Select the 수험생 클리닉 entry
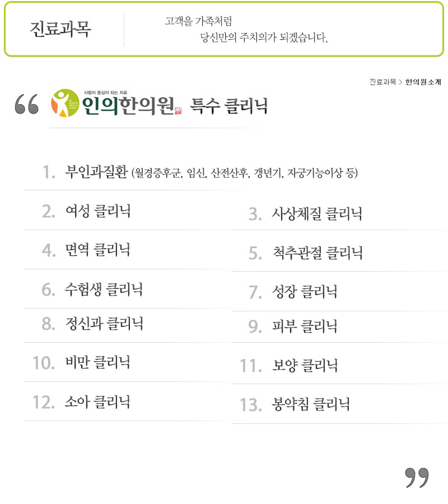This screenshot has width=448, height=504. pos(104,290)
